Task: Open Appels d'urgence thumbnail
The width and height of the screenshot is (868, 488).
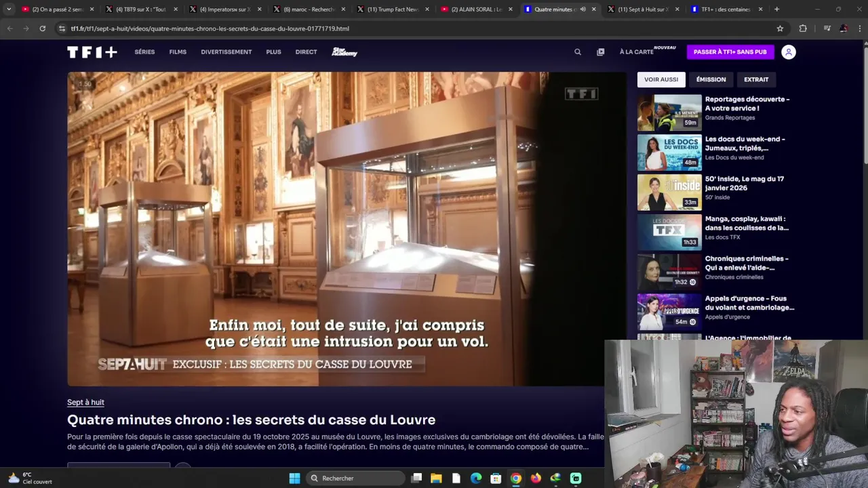Action: pyautogui.click(x=669, y=312)
